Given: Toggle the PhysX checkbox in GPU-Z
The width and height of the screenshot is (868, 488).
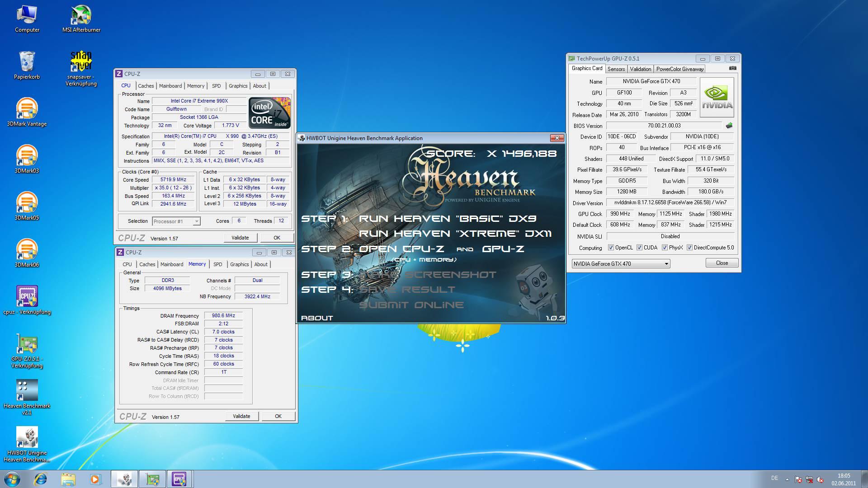Looking at the screenshot, I should tap(665, 248).
